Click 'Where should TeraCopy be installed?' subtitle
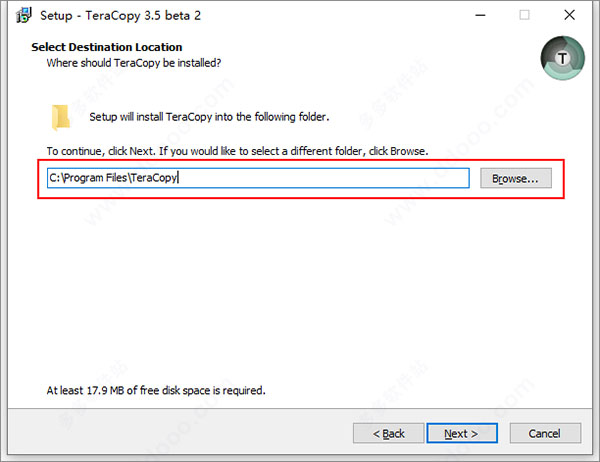This screenshot has width=600, height=462. tap(134, 63)
